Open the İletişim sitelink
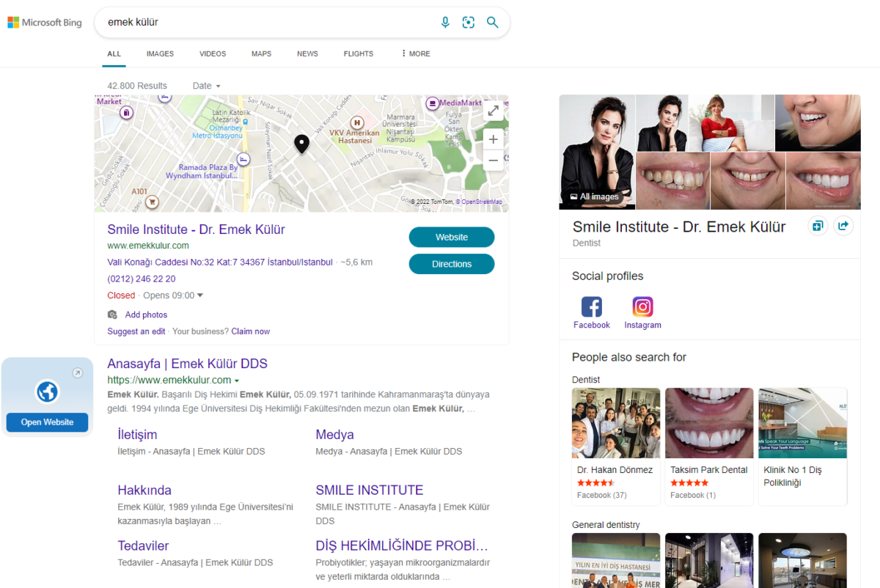 pos(137,435)
